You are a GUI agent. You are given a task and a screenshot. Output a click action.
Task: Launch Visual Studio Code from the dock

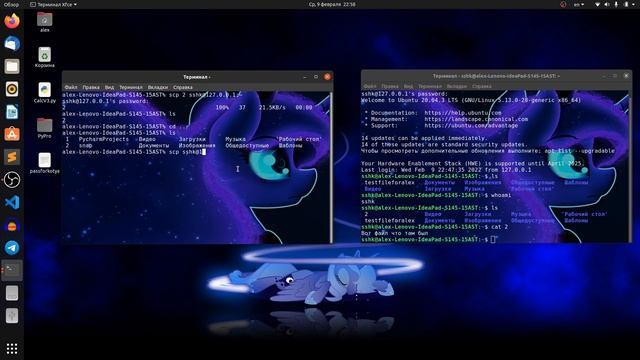[x=12, y=202]
